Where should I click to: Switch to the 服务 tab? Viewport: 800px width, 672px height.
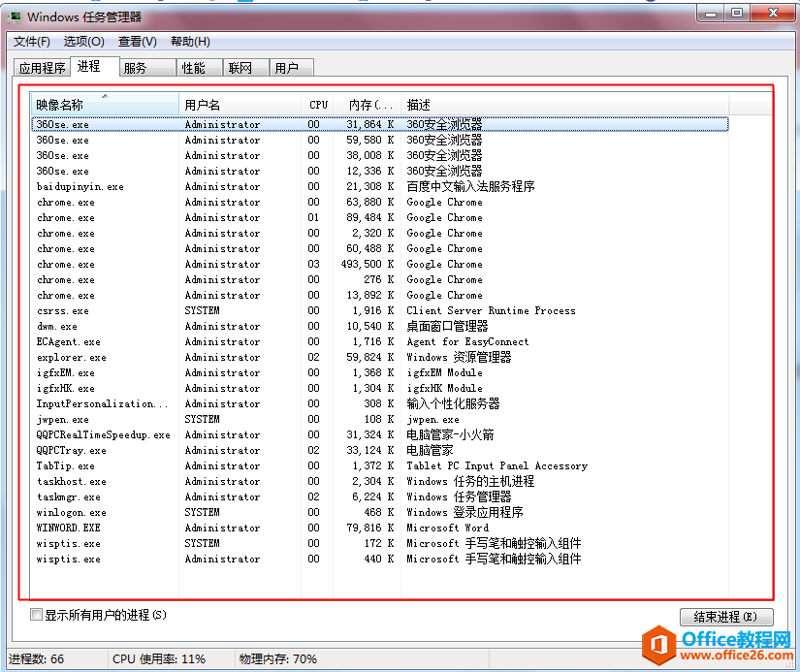(x=135, y=68)
